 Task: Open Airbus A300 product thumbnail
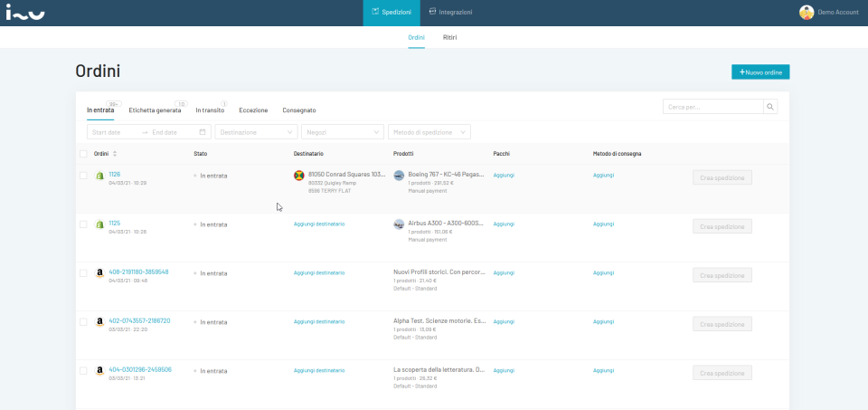(399, 224)
